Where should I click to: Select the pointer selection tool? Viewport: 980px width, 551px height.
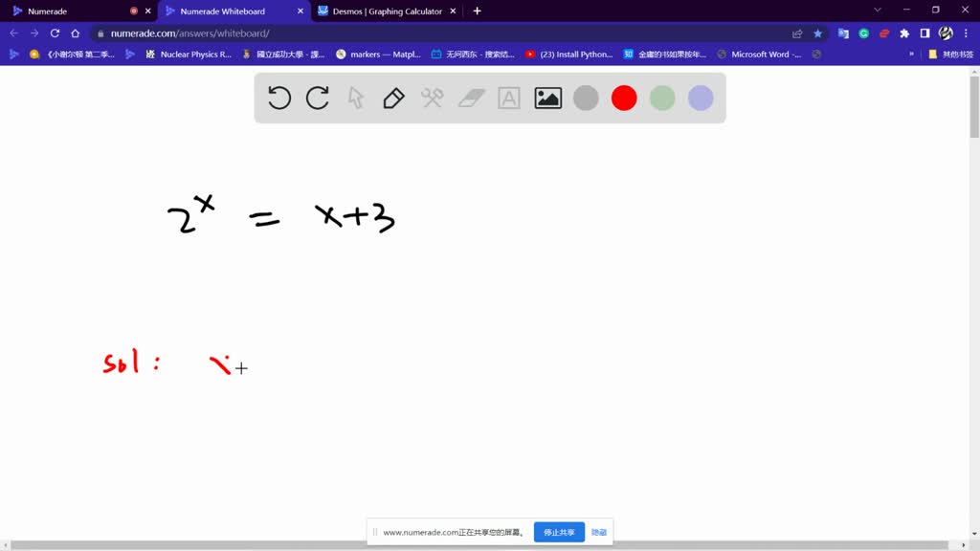coord(356,99)
